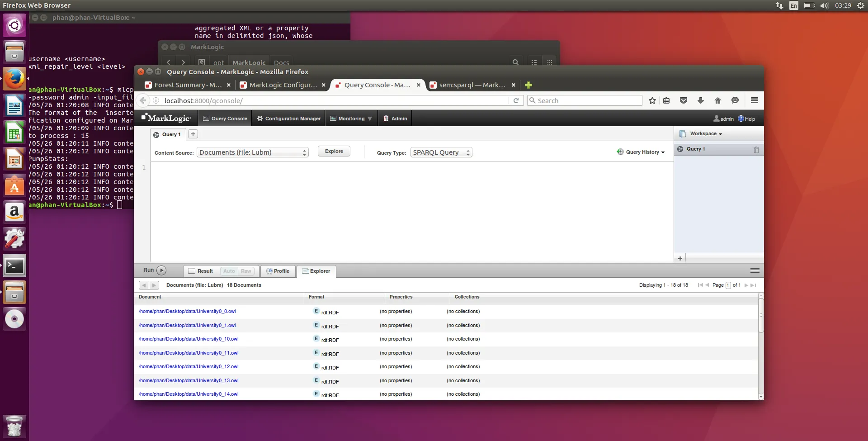Open the Monitoring dropdown menu
Screen dimensions: 868x441
point(351,119)
